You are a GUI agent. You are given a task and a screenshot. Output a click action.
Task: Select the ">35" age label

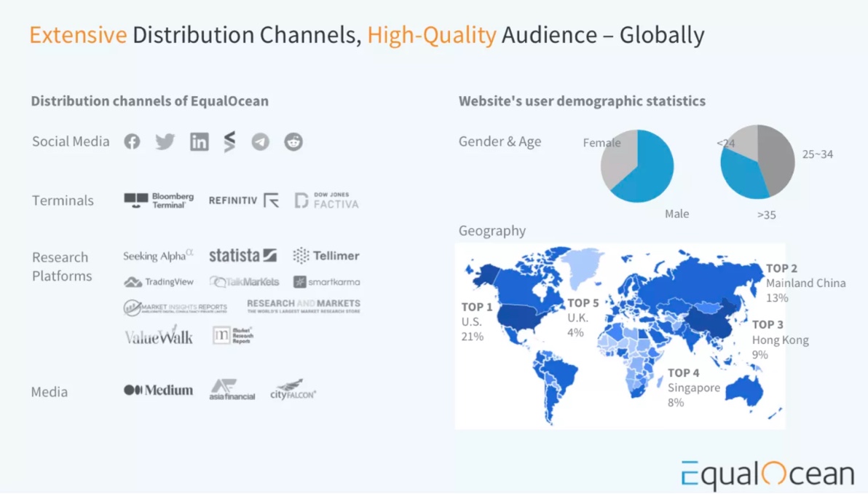pyautogui.click(x=767, y=215)
